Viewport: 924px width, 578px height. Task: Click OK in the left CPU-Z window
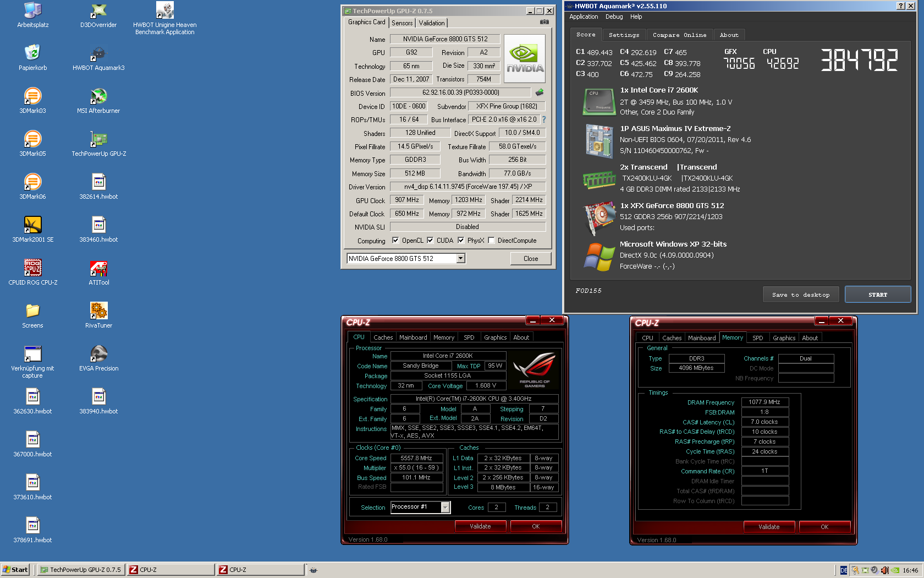click(x=536, y=526)
